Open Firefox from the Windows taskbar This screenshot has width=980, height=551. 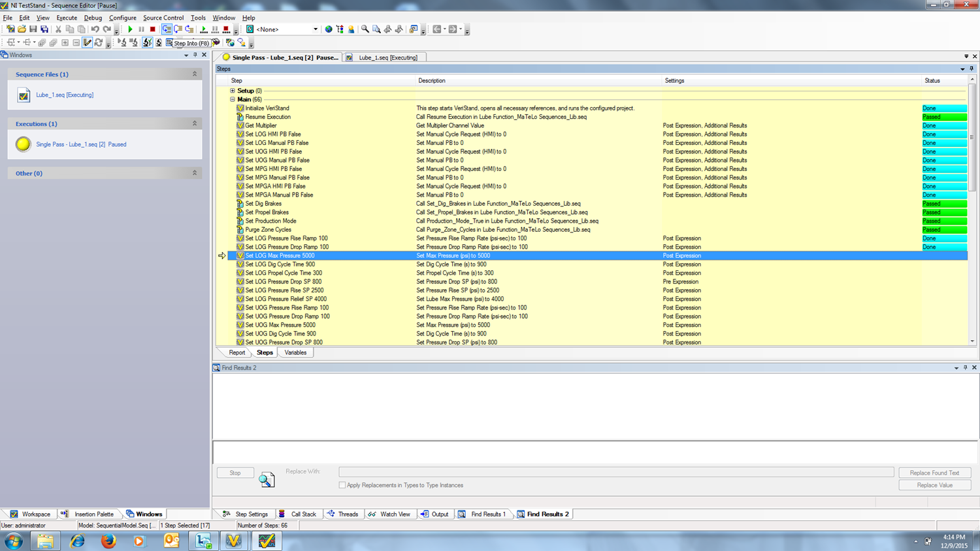[108, 541]
